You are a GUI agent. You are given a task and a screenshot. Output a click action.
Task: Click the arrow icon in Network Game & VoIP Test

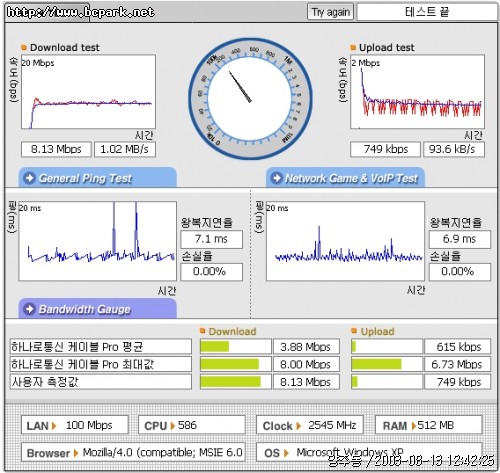click(277, 178)
